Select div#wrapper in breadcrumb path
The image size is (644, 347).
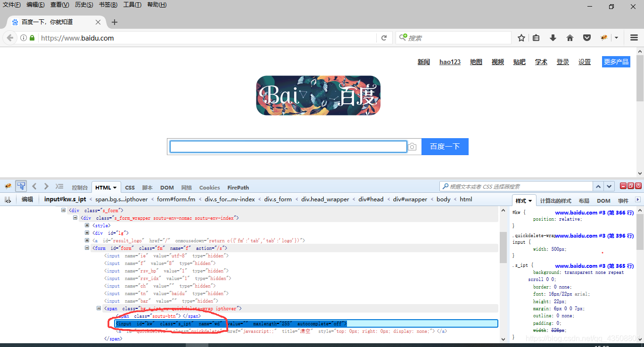(410, 199)
